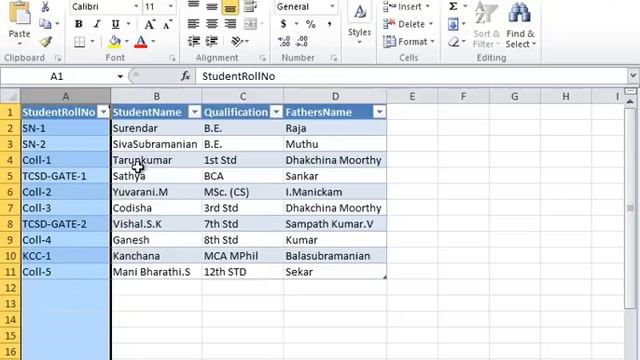This screenshot has height=360, width=640.
Task: Click cell containing Sampath Kumar.V
Action: tap(335, 224)
